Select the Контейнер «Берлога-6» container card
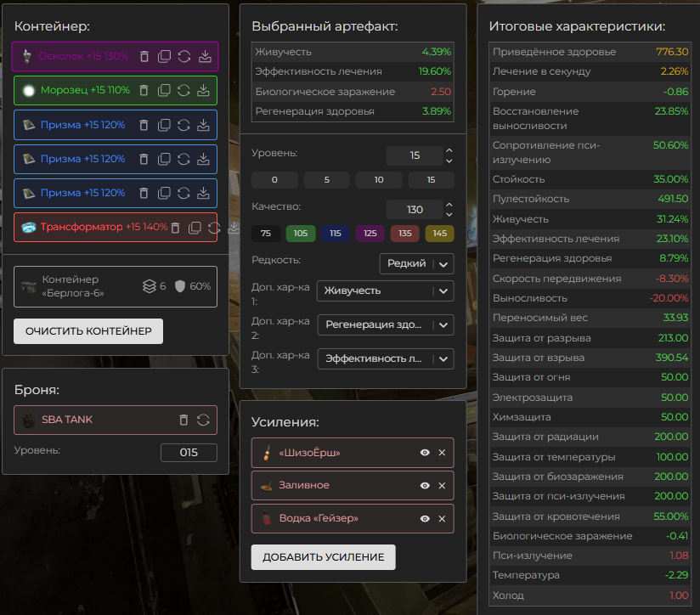 tap(116, 286)
